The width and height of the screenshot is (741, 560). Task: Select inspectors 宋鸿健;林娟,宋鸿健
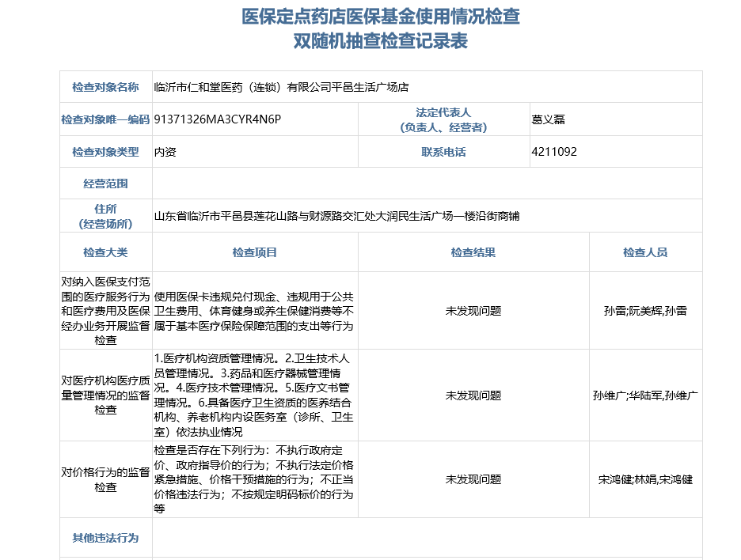645,479
